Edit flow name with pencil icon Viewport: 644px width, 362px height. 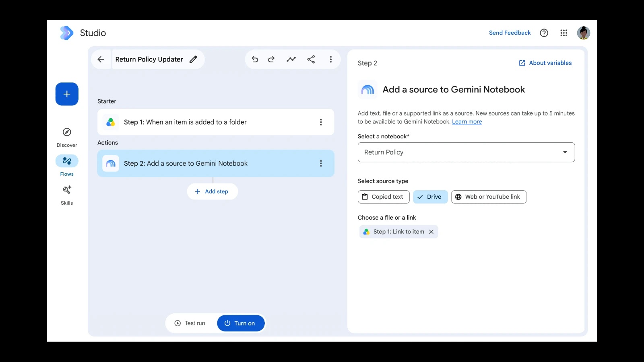click(x=194, y=60)
